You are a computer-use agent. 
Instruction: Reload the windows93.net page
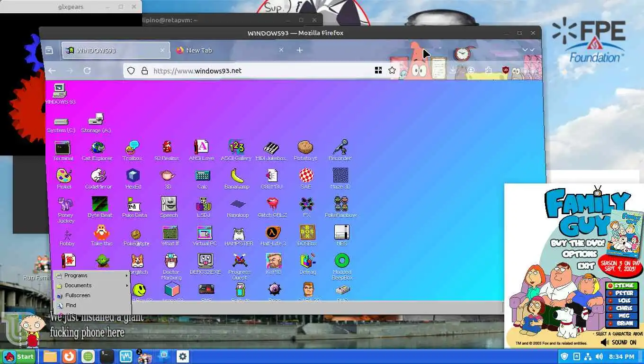coord(87,71)
